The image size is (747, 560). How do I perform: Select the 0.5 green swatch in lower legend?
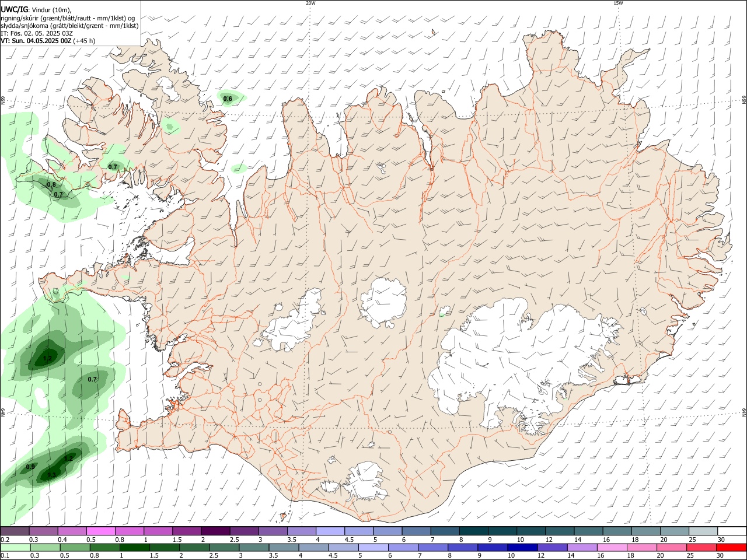(x=75, y=548)
